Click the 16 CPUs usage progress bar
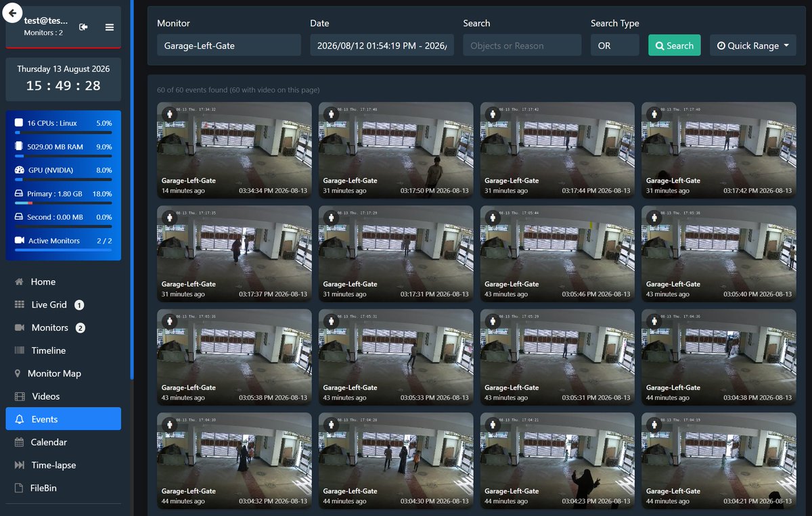Viewport: 812px width, 516px height. coord(64,133)
